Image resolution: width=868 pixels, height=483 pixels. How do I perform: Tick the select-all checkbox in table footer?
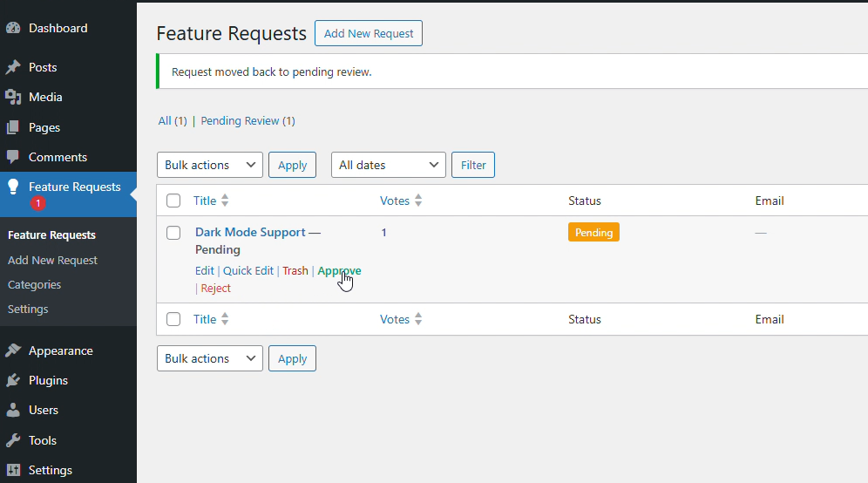[173, 319]
